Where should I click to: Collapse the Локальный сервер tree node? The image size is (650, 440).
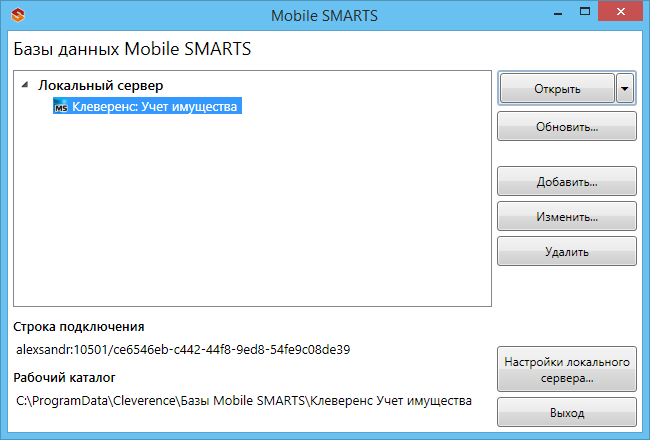tap(25, 85)
